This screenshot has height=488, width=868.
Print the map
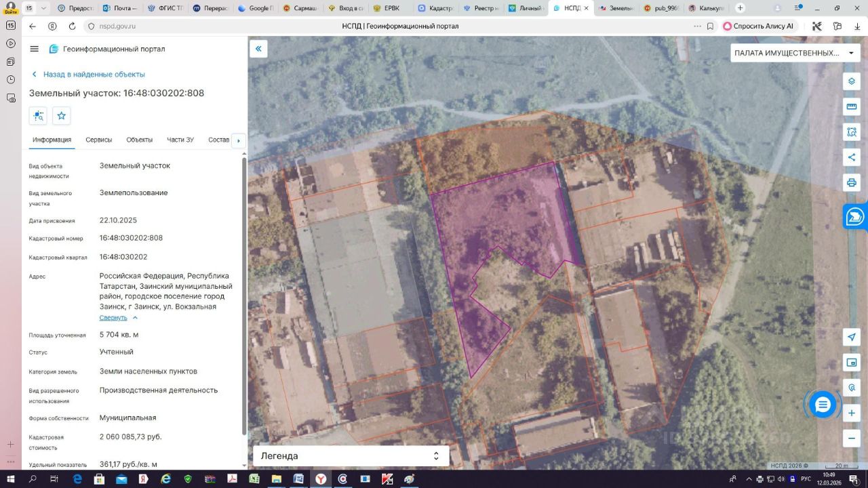point(852,182)
